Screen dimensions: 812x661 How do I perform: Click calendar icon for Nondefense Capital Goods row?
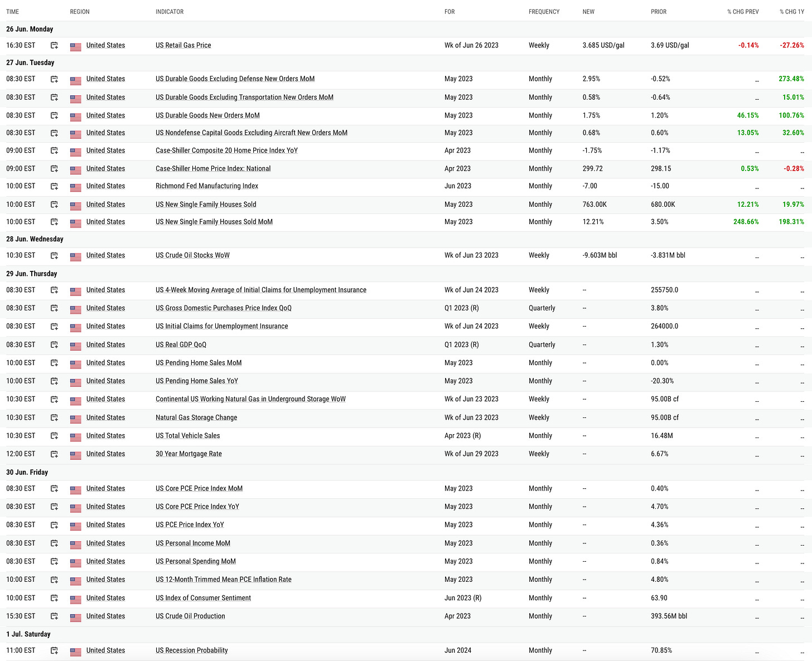pyautogui.click(x=54, y=133)
